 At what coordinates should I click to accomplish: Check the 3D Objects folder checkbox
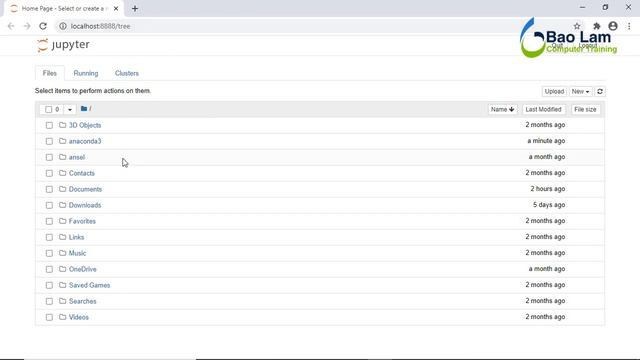(49, 125)
